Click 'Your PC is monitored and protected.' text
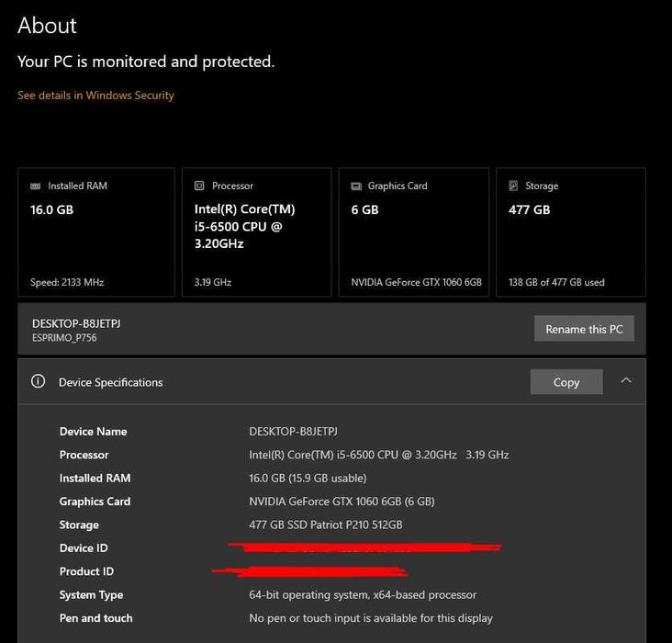Screen dimensions: 672x643 tap(146, 62)
